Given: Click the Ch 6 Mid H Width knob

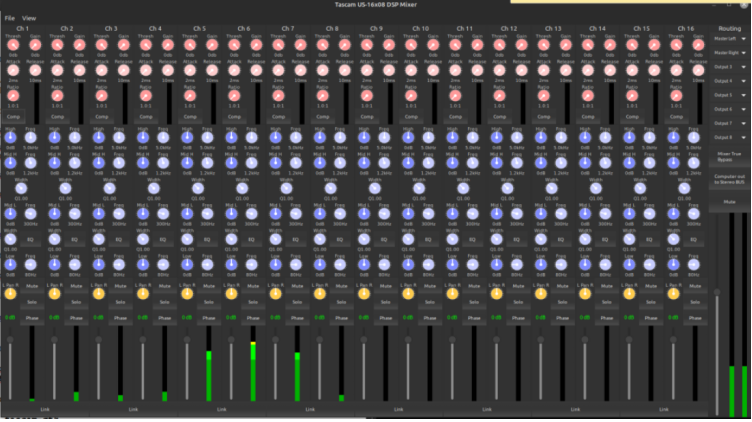Looking at the screenshot, I should 242,188.
